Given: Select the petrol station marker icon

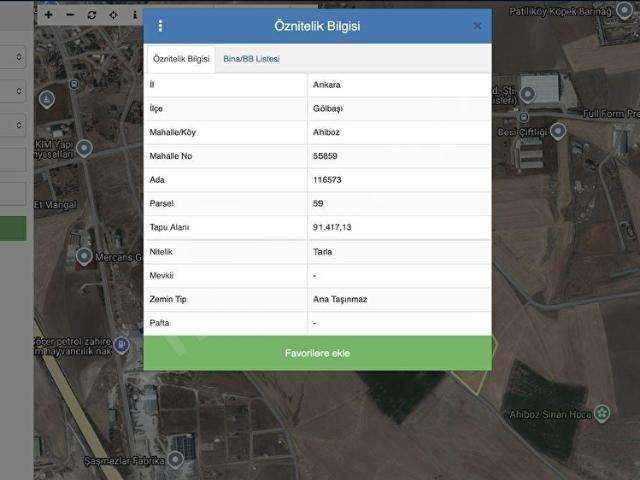Looking at the screenshot, I should click(122, 345).
